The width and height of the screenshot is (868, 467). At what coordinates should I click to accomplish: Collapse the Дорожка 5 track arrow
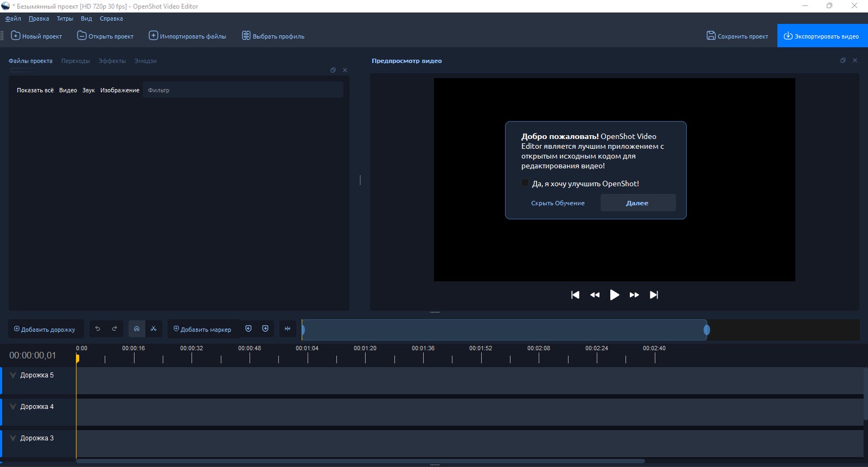[13, 375]
